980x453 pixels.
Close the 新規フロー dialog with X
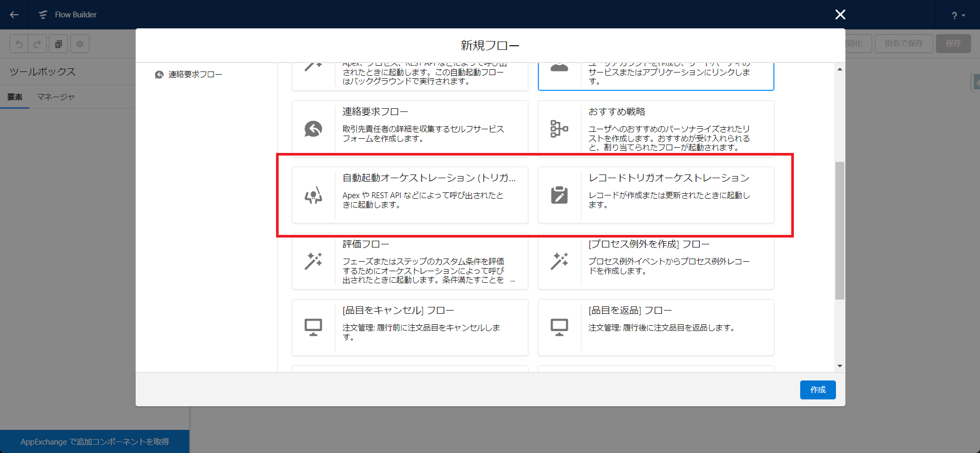tap(840, 15)
